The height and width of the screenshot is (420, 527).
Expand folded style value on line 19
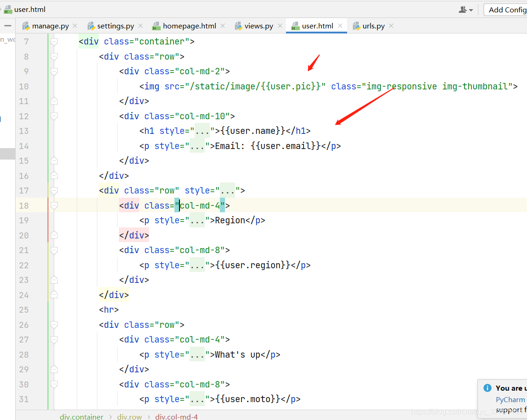(197, 220)
